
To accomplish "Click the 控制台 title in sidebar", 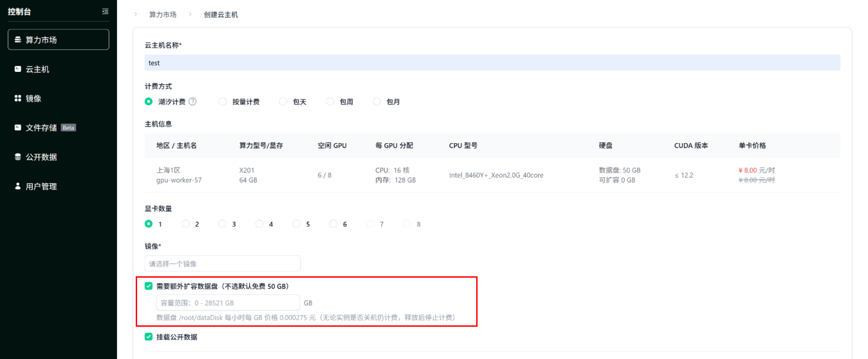I will click(x=20, y=11).
